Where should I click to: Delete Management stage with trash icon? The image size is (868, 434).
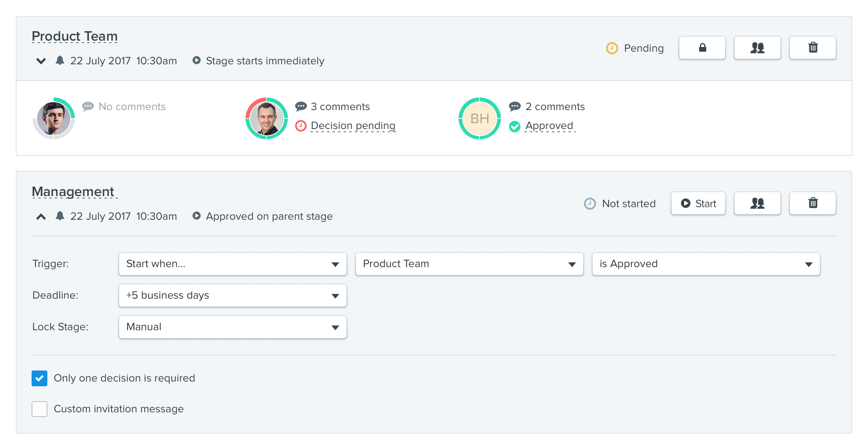tap(812, 203)
